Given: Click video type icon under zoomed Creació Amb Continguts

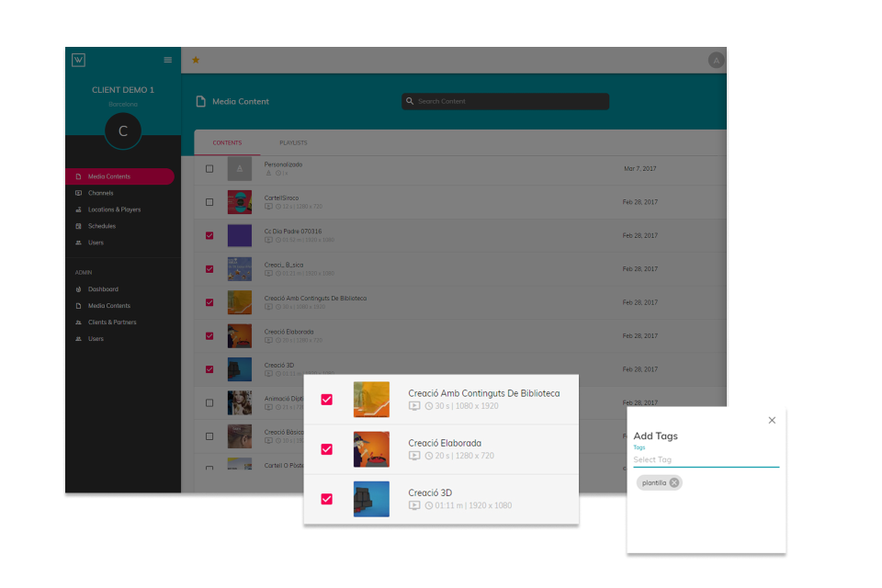Looking at the screenshot, I should pos(414,406).
